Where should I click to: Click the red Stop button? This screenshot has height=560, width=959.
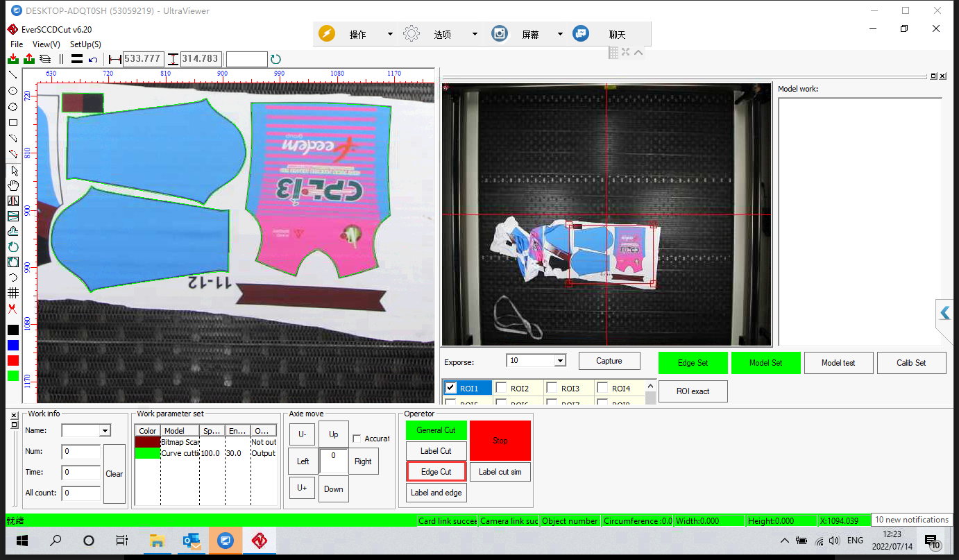click(x=500, y=441)
